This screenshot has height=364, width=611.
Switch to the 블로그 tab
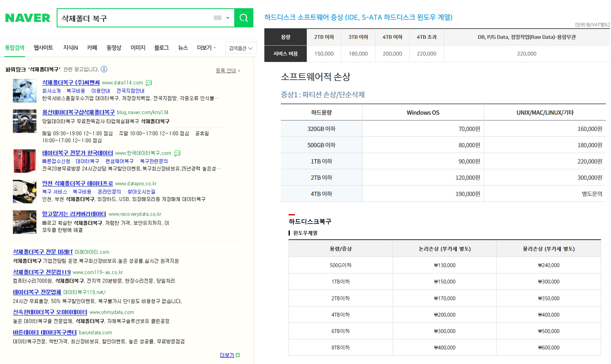pyautogui.click(x=161, y=48)
